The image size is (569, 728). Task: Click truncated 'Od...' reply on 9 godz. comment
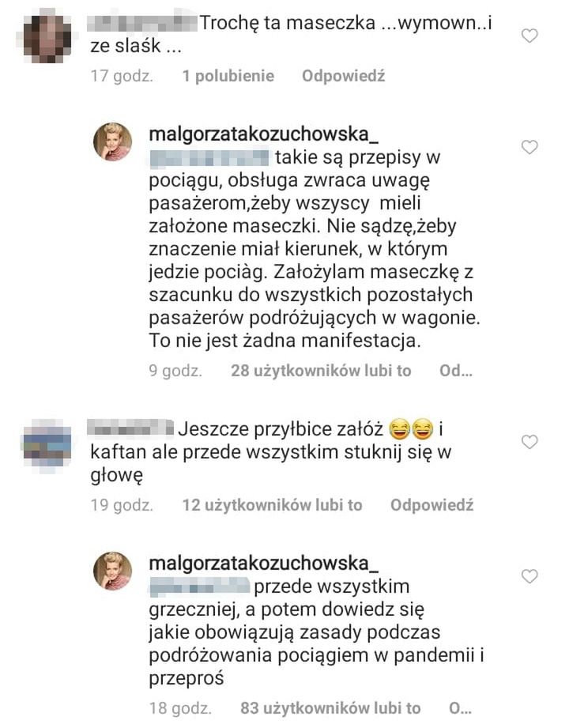[456, 371]
